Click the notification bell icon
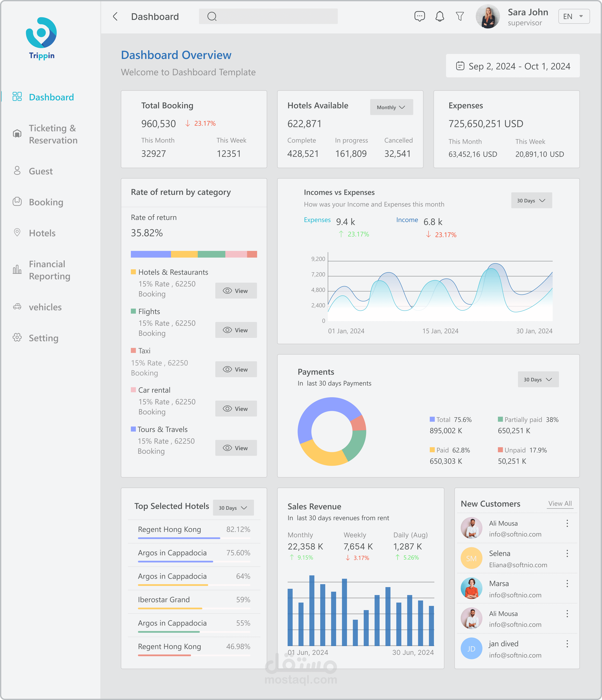Screen dimensions: 602x700 [x=440, y=16]
